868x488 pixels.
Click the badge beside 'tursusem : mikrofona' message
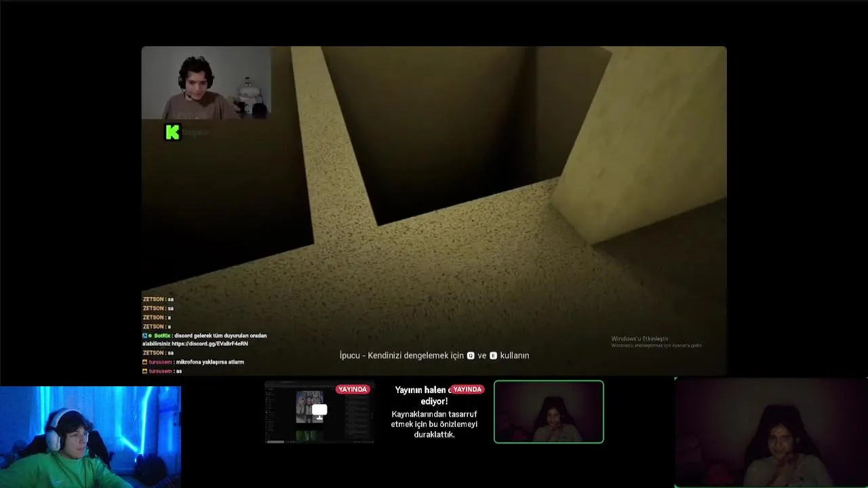coord(144,362)
